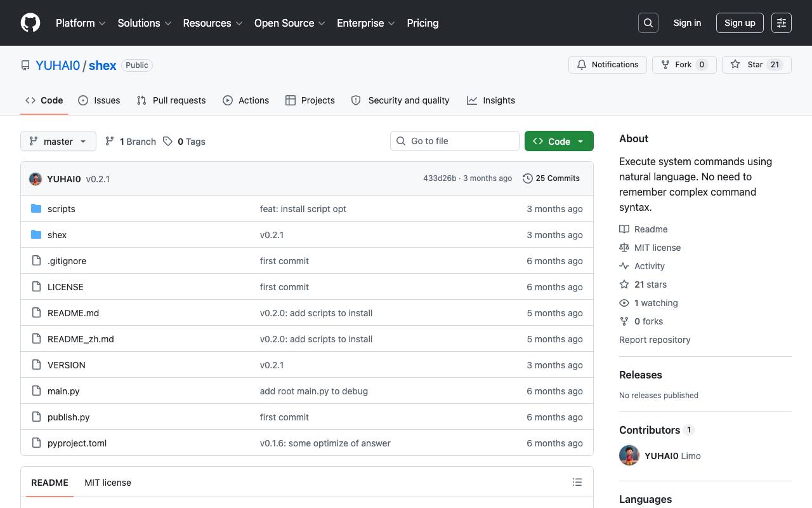Select the MIT license tab

(x=108, y=483)
